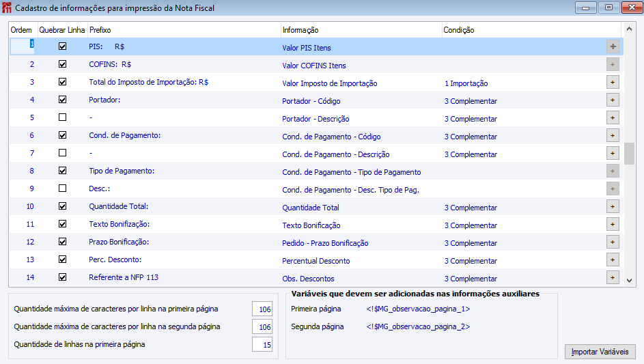Viewport: 644px width, 364px height.
Task: Click plus button in Texto Bonificação row
Action: coord(613,224)
